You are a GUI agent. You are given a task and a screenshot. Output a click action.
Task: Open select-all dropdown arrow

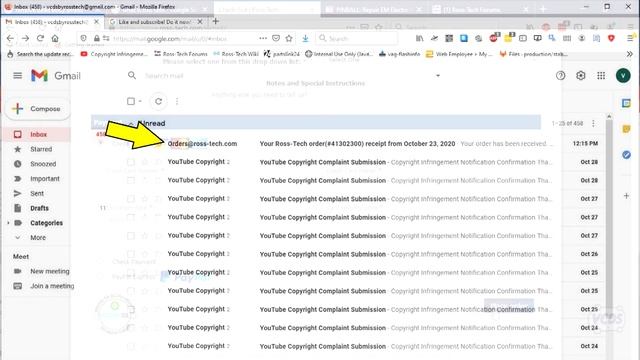pos(140,101)
